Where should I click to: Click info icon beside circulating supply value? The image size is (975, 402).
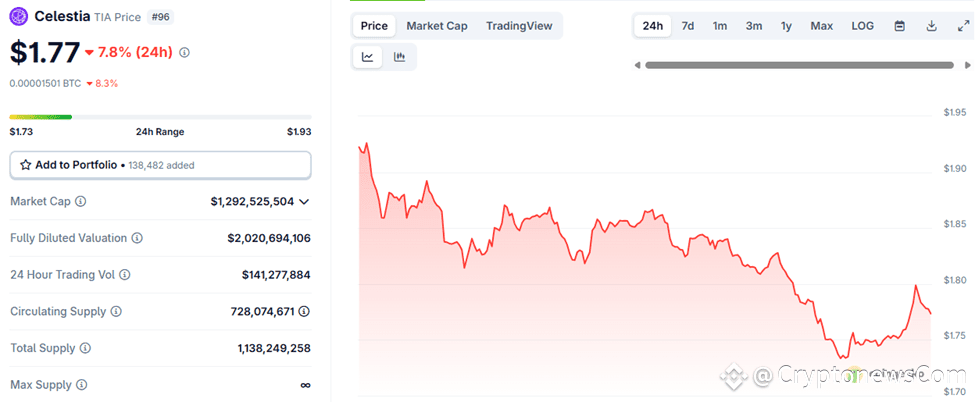[x=304, y=311]
